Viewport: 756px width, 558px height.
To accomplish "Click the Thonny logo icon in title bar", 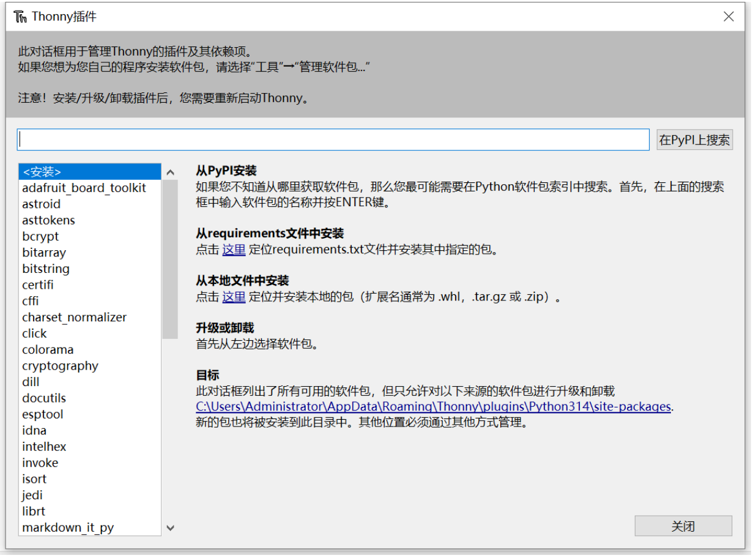I will click(20, 17).
